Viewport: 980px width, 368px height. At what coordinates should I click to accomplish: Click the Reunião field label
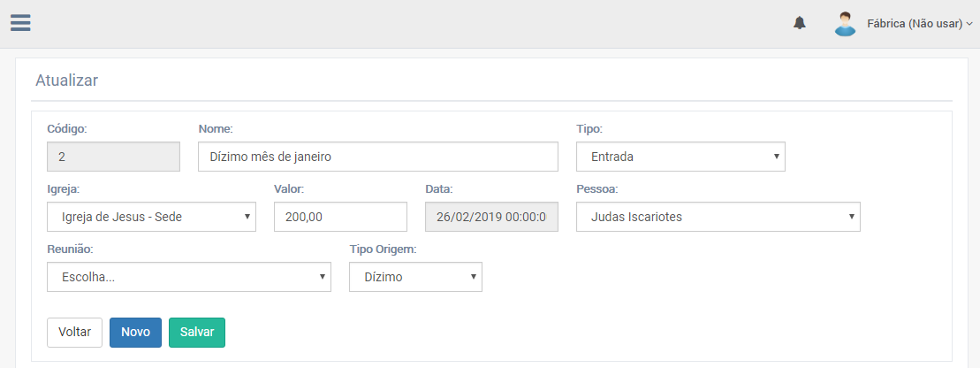click(x=70, y=249)
